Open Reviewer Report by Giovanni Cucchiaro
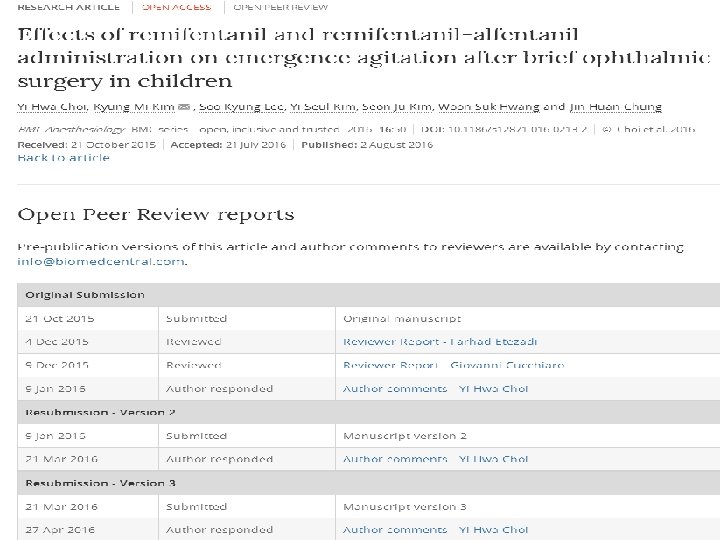Screen dimensions: 720x540 (x=452, y=365)
